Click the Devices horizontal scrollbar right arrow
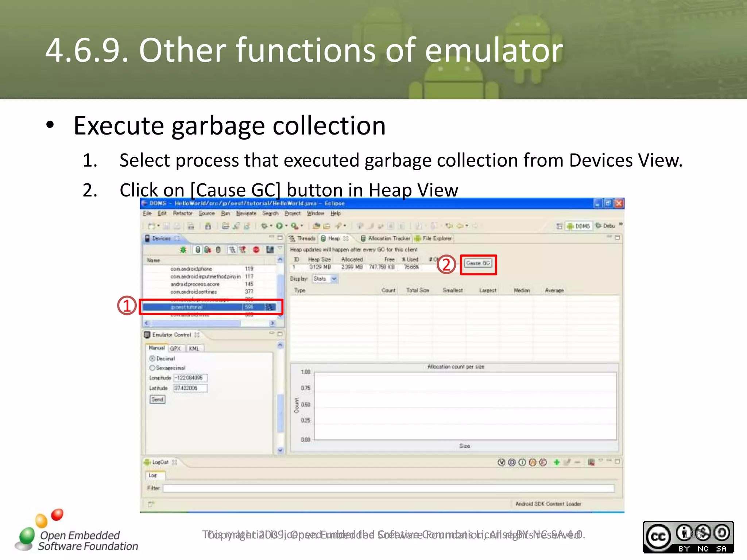The width and height of the screenshot is (747, 560). pyautogui.click(x=272, y=323)
